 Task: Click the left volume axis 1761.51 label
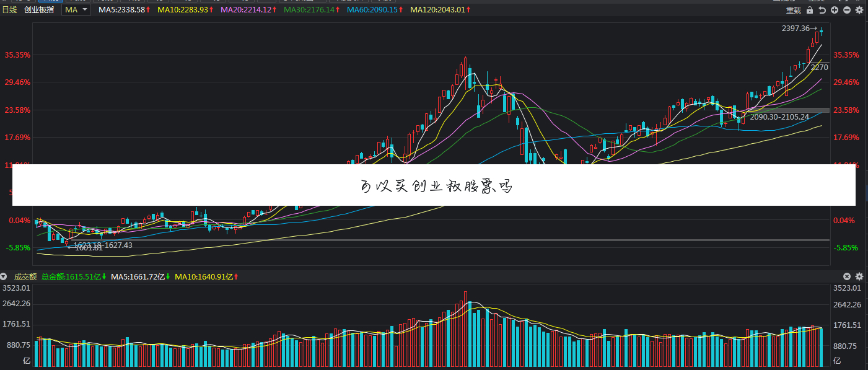(x=16, y=325)
